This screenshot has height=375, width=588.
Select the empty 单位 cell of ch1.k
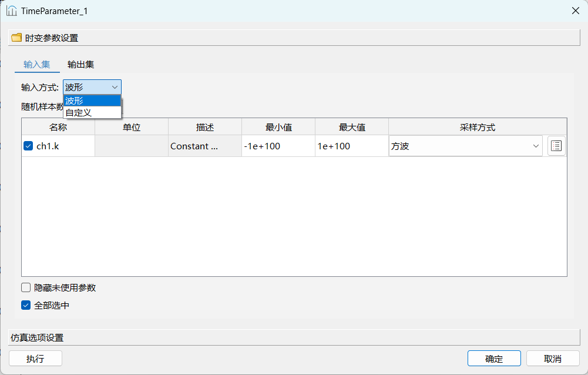[x=132, y=146]
